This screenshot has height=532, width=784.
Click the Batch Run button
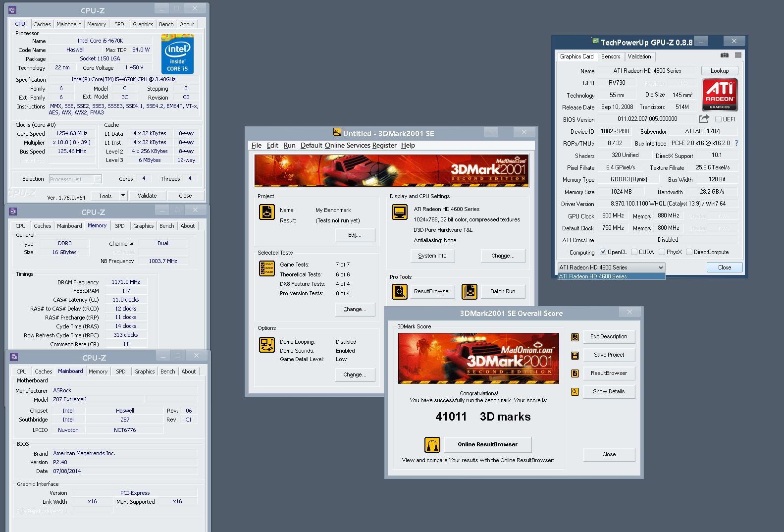(x=503, y=292)
